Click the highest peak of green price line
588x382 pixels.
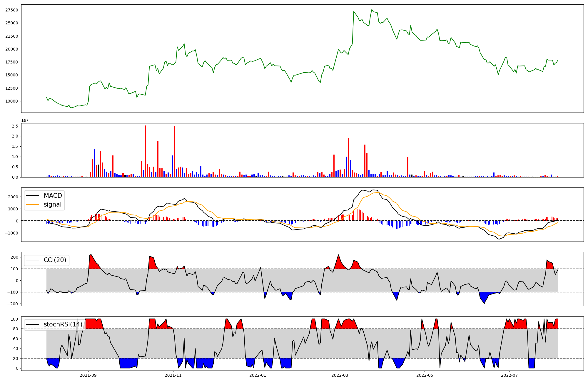372,10
